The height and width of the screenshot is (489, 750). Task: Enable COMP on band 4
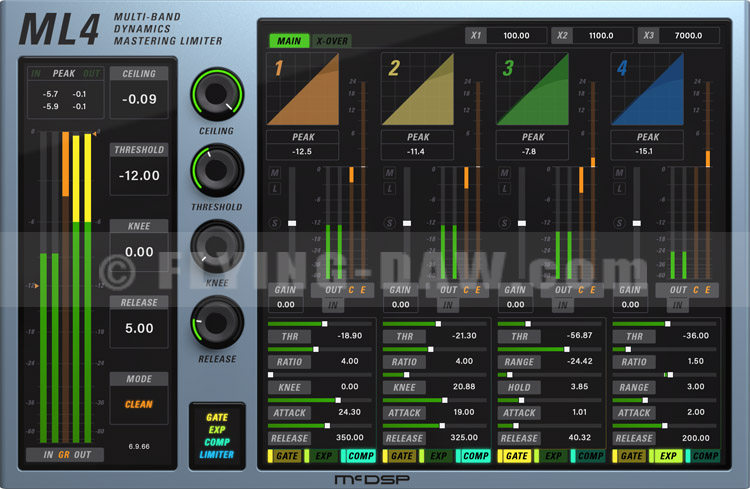coord(702,456)
